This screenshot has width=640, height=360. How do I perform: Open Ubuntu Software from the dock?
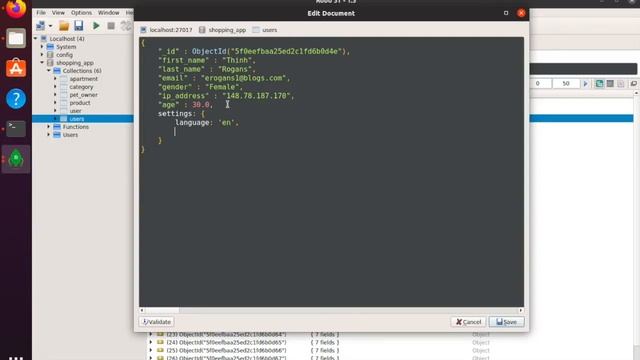[16, 68]
